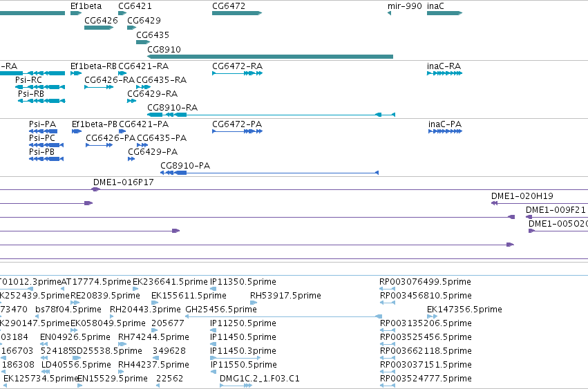Screen dimensions: 588x389
Task: Select the CG6426-RA transcript label
Action: [x=109, y=80]
